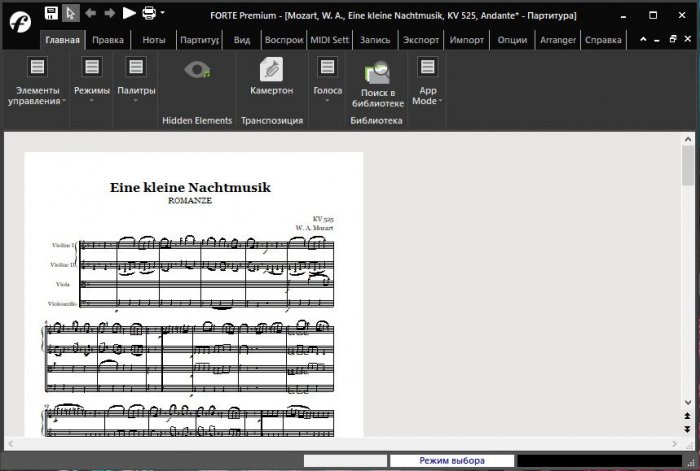Switch to the Запись tab
This screenshot has height=471, width=700.
coord(375,40)
